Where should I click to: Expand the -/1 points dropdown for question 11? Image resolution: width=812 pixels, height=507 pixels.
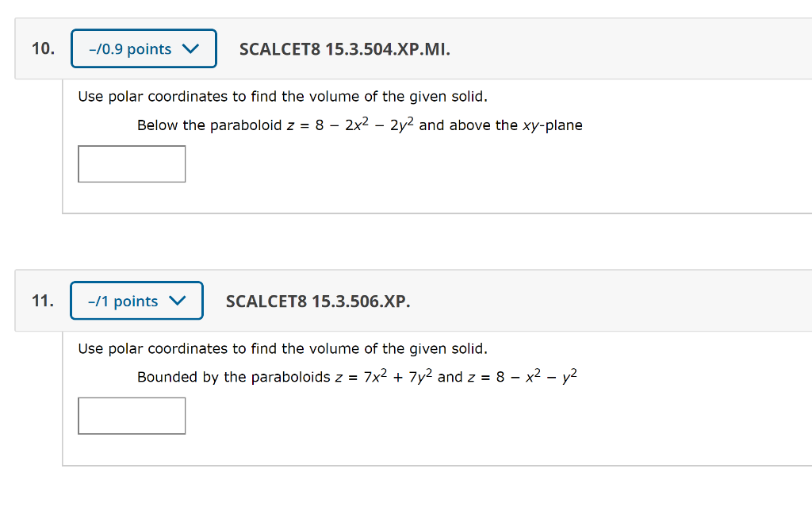click(136, 301)
